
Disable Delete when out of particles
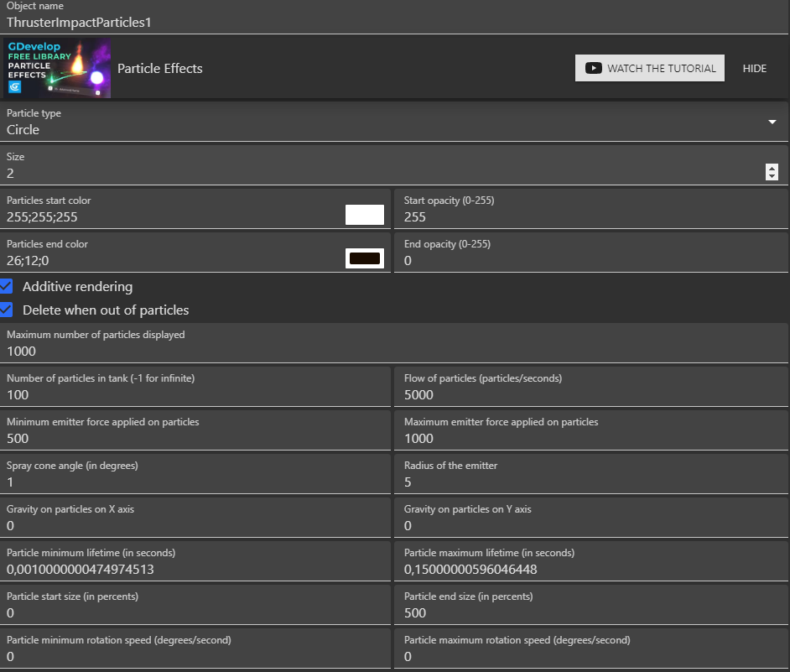[x=8, y=310]
